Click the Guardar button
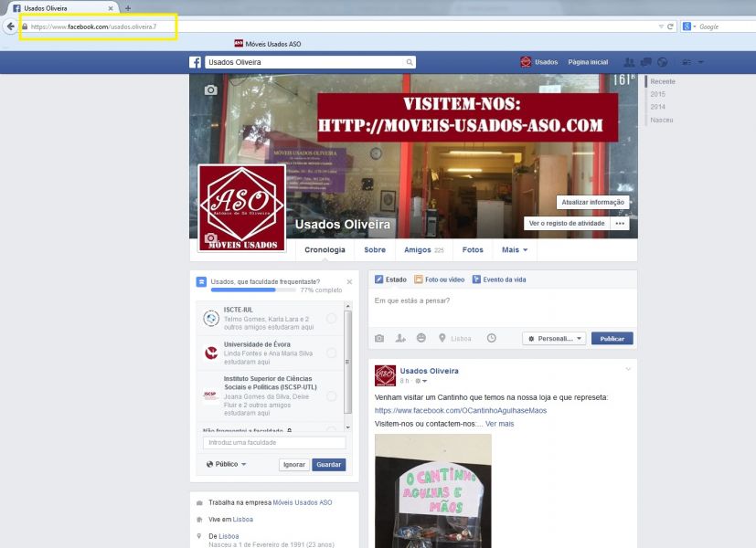 pos(328,464)
